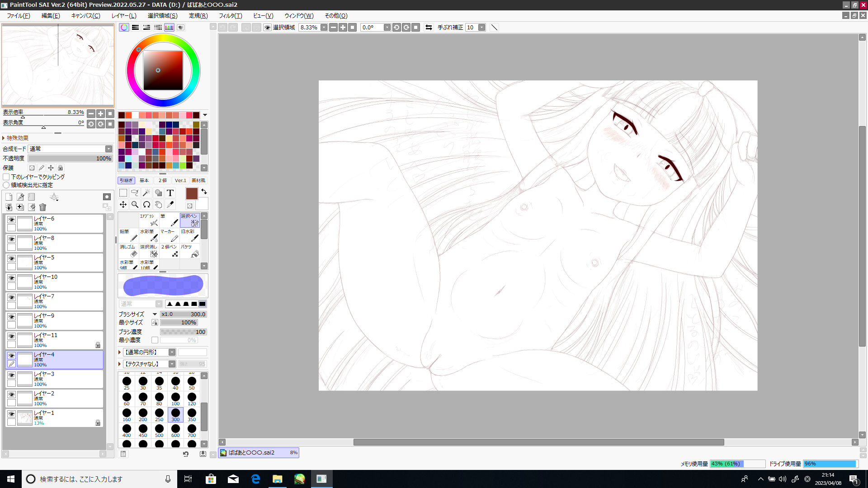This screenshot has height=488, width=868.
Task: Hide layer レイヤー8
Action: point(11,239)
